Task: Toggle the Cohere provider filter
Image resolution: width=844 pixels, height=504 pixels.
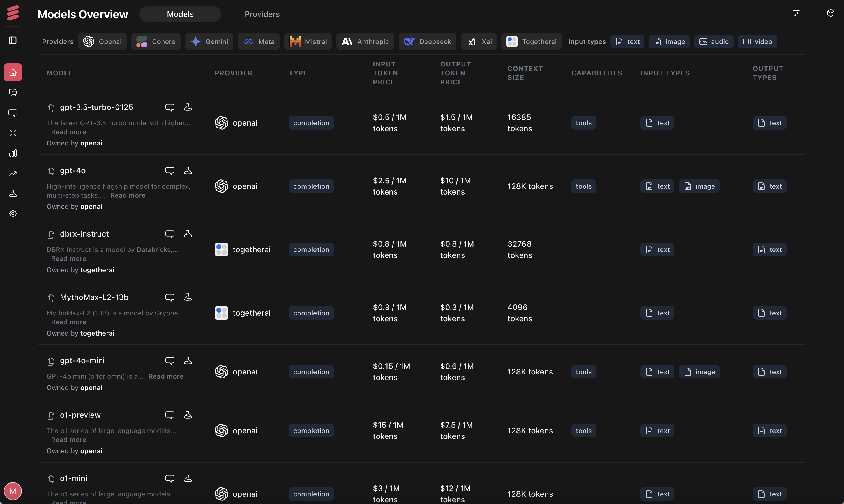Action: [x=156, y=41]
